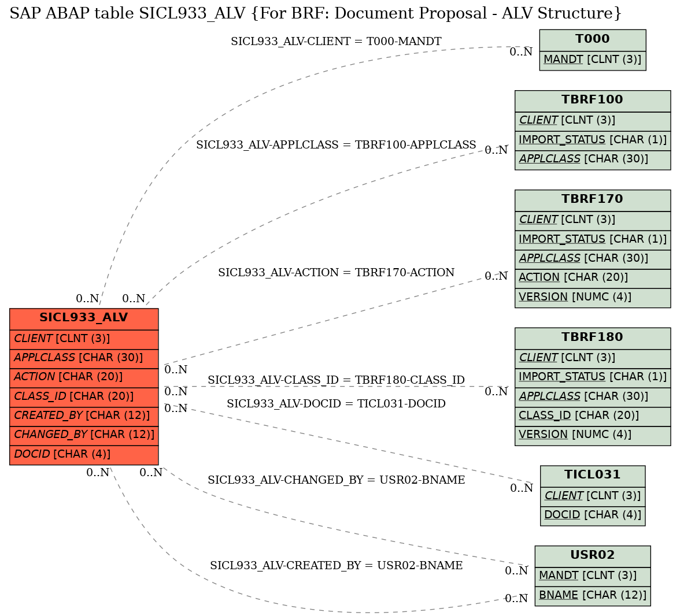Select CLIENT field in SICL933_ALV table
Image resolution: width=680 pixels, height=616 pixels.
pyautogui.click(x=84, y=339)
